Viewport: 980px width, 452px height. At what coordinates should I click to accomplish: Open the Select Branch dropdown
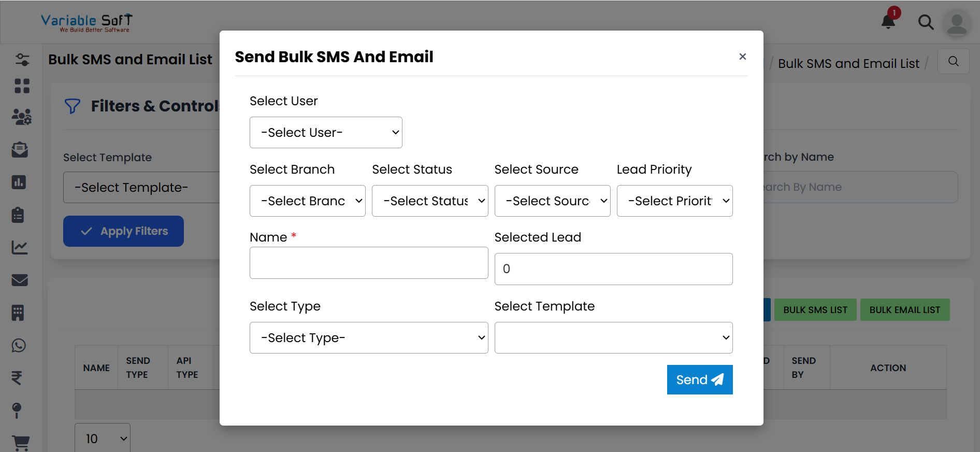point(307,201)
